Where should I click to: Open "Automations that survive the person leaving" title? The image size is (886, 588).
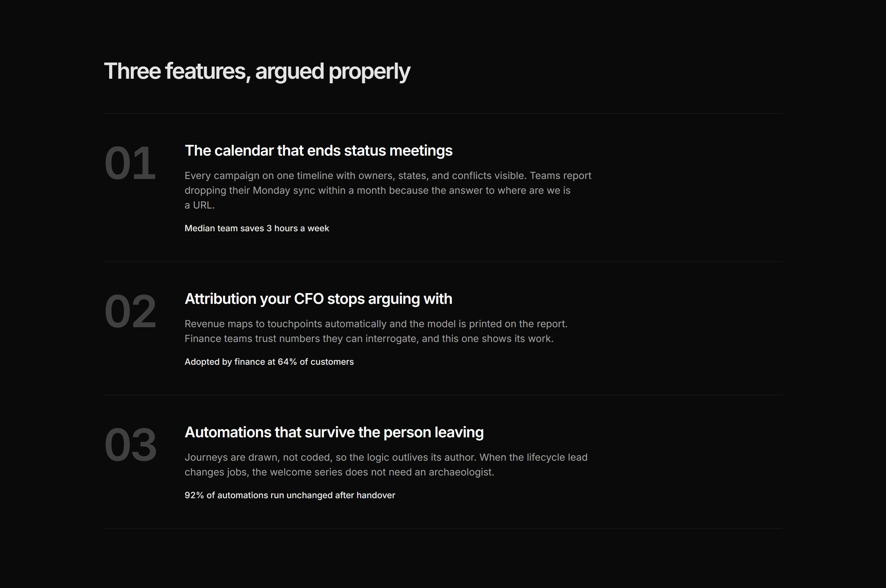pyautogui.click(x=334, y=432)
